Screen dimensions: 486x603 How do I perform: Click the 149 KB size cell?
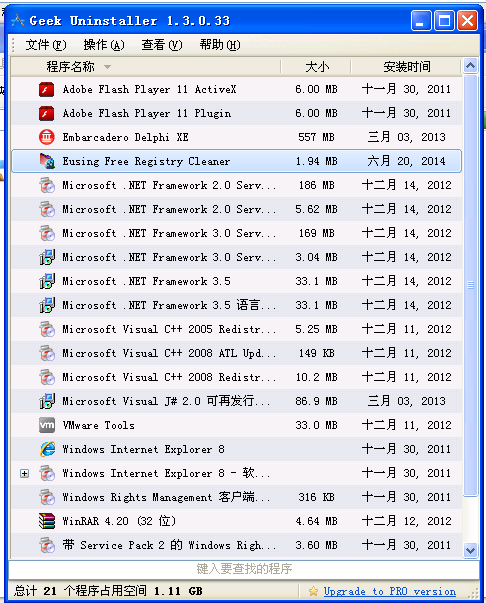click(x=316, y=353)
